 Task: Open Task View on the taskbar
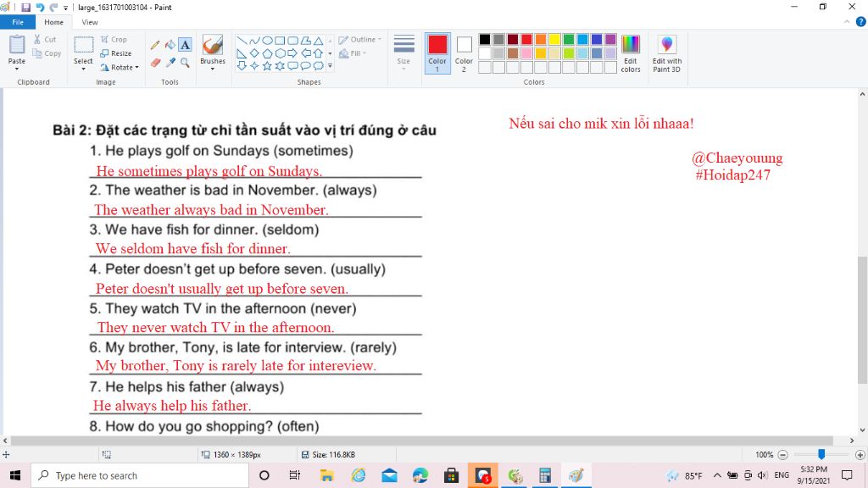click(294, 475)
